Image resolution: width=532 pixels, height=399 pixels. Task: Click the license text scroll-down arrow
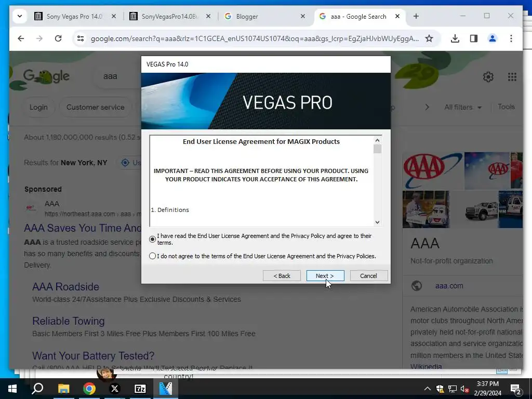pos(377,222)
